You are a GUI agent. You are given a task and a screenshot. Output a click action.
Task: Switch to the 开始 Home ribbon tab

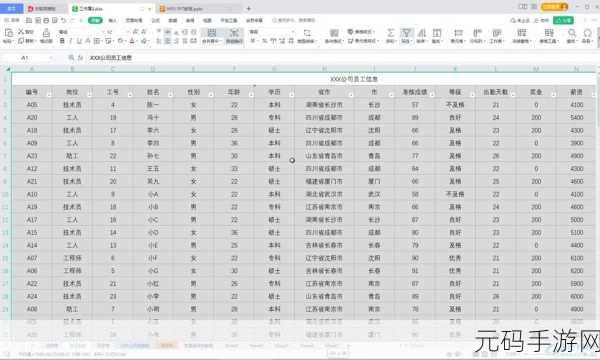[x=95, y=20]
